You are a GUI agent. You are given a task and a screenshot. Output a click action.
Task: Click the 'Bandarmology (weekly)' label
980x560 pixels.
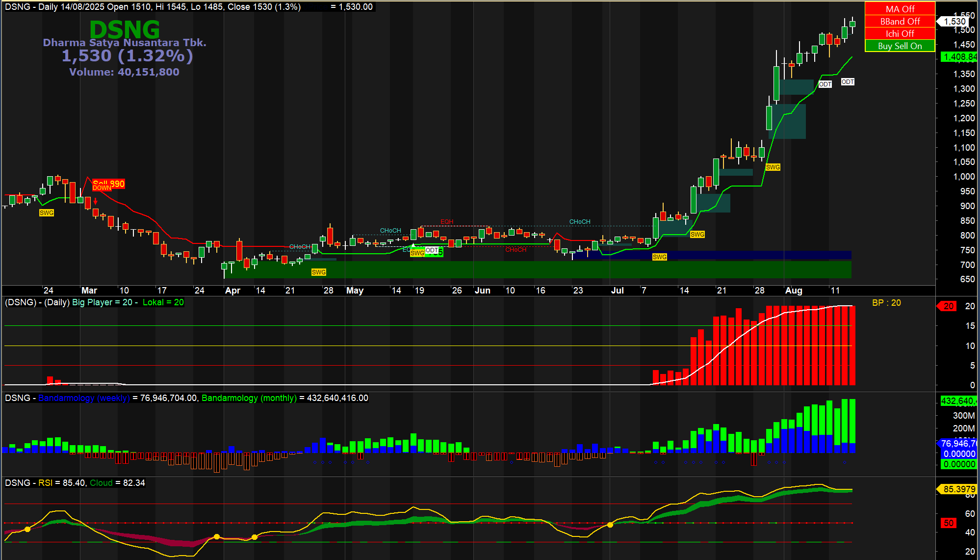[x=84, y=398]
